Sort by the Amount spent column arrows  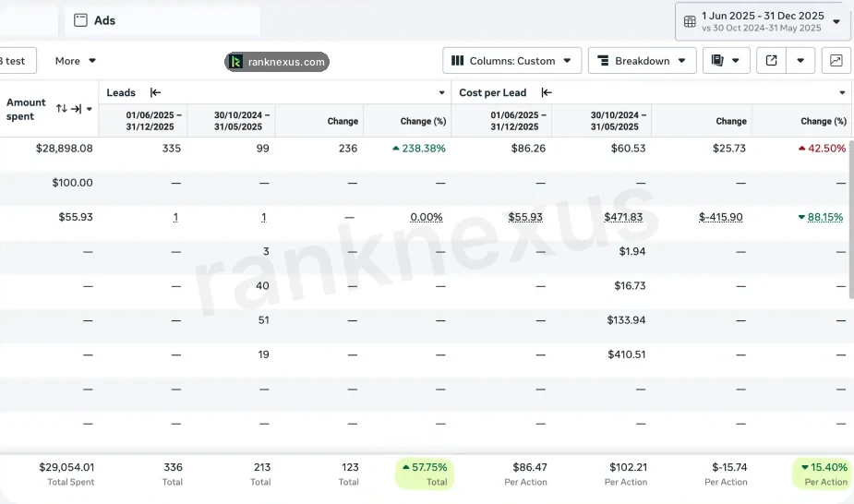click(x=61, y=108)
